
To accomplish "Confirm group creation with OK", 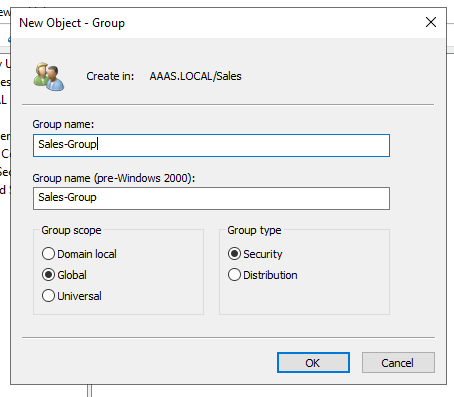I will (313, 363).
